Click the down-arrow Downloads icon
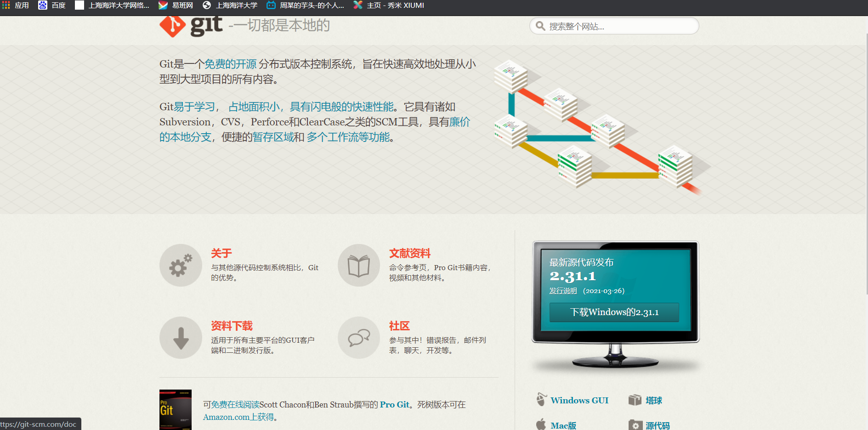Viewport: 868px width, 430px height. (181, 338)
